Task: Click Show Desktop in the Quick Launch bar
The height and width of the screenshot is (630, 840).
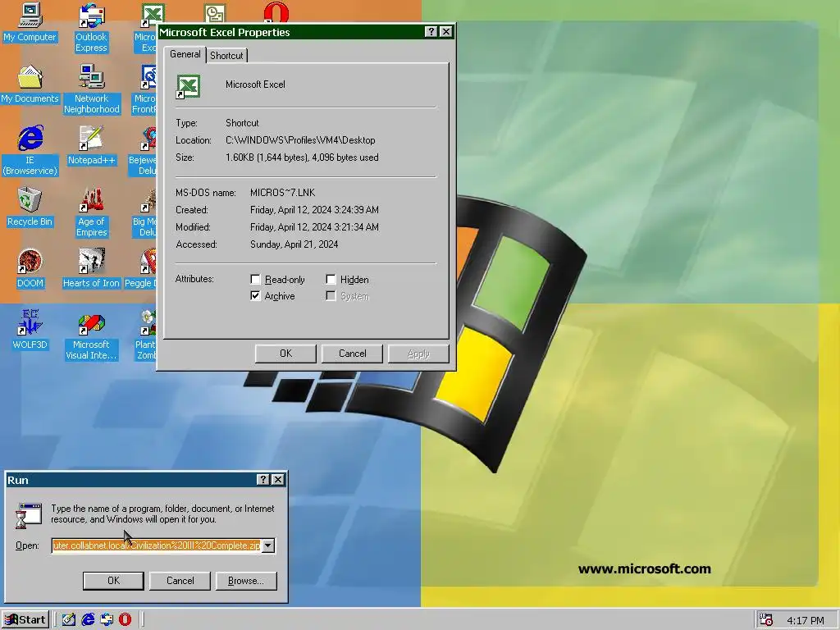Action: click(x=69, y=620)
